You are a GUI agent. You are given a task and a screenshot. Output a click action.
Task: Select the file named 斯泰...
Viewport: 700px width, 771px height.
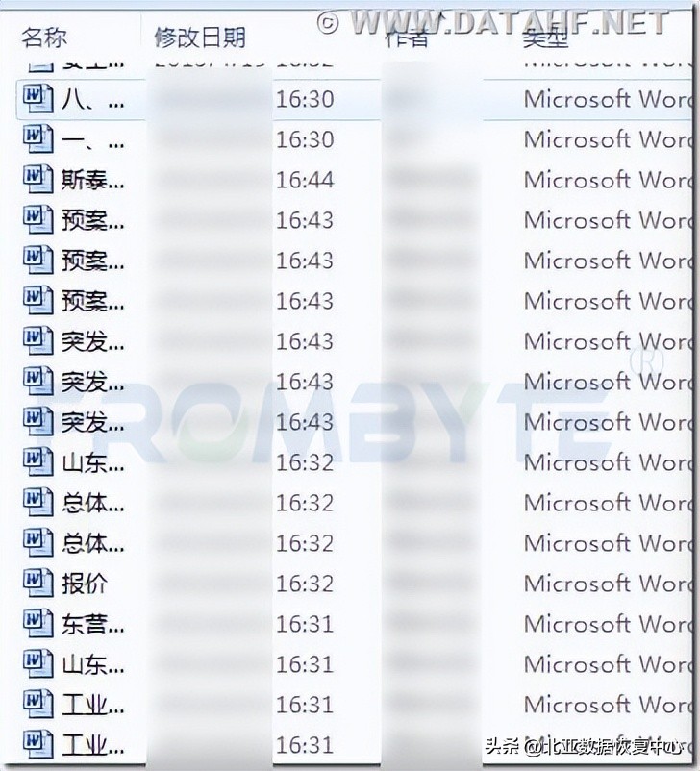(92, 181)
